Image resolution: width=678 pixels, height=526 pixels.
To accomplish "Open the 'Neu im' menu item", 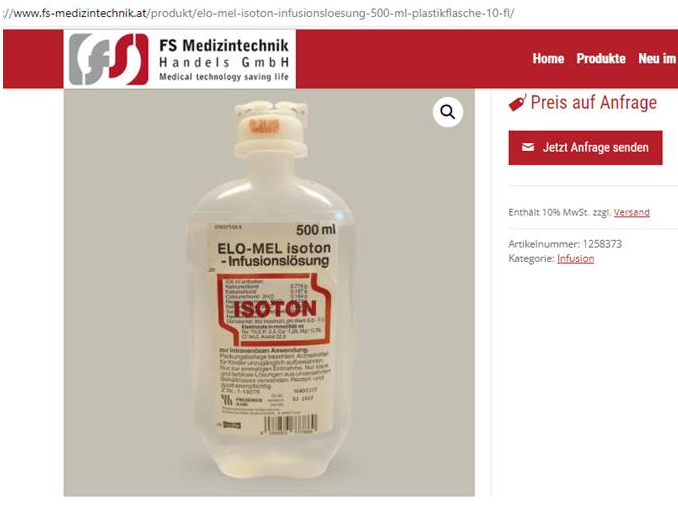I will click(x=657, y=58).
